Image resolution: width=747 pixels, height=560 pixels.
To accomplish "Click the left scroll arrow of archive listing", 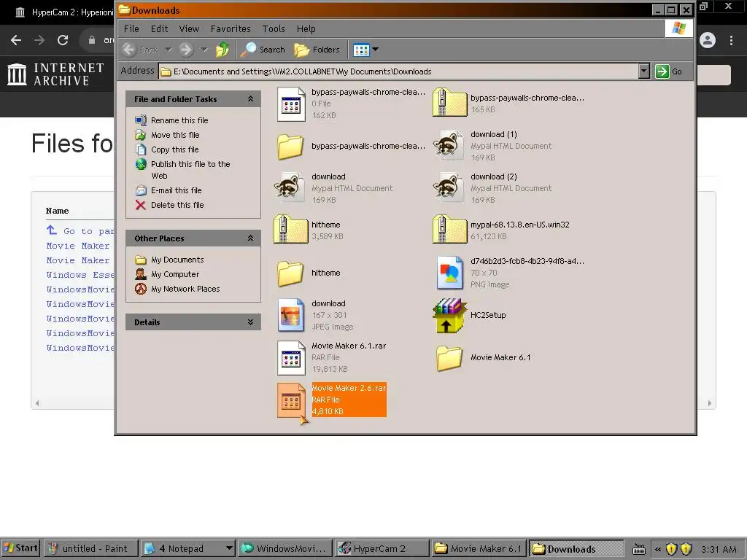I will point(36,403).
